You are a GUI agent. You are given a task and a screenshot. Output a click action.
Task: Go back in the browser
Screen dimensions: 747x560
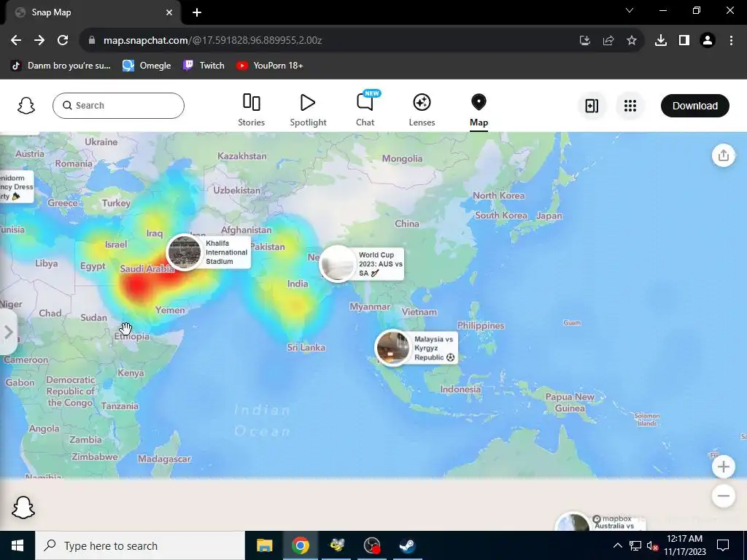point(16,40)
